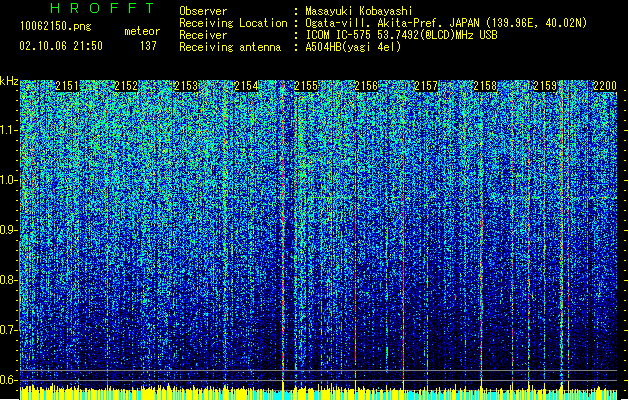This screenshot has width=629, height=400.
Task: Click the A504HB(yagi 4el) antenna value
Action: click(353, 47)
